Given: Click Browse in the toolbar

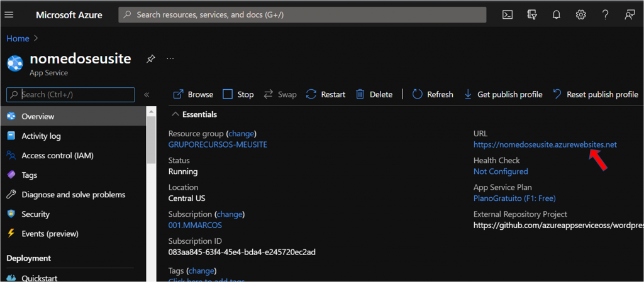Looking at the screenshot, I should point(193,95).
